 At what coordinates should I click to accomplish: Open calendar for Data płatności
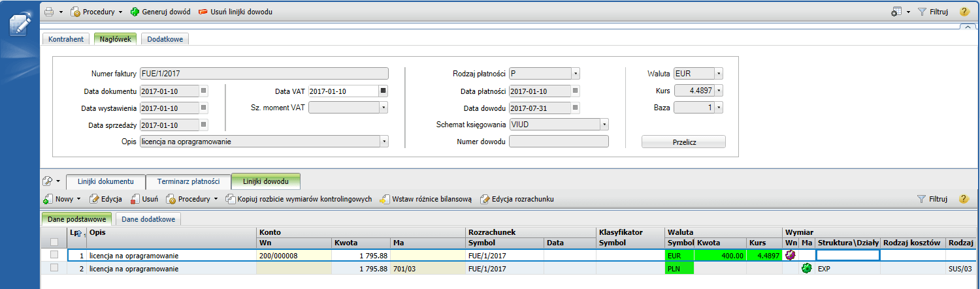pos(575,91)
